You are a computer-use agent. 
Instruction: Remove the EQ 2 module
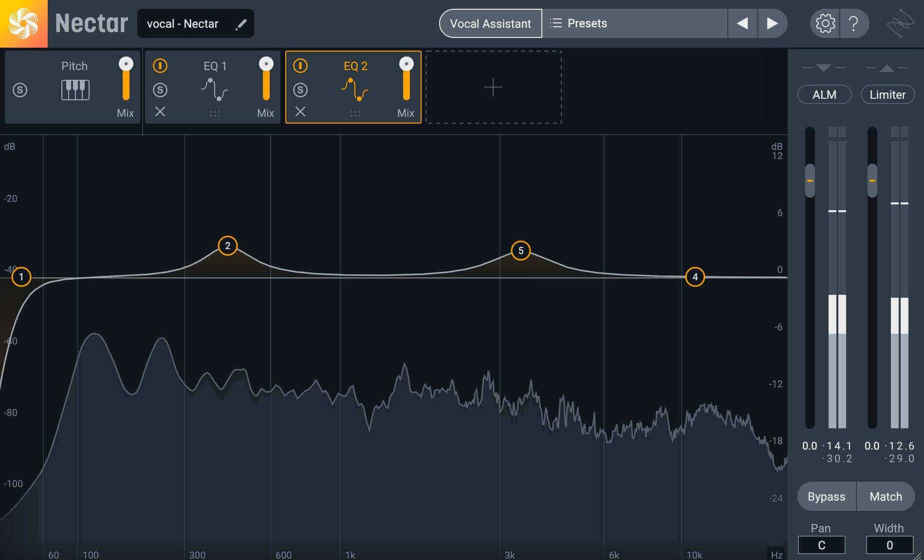[300, 112]
